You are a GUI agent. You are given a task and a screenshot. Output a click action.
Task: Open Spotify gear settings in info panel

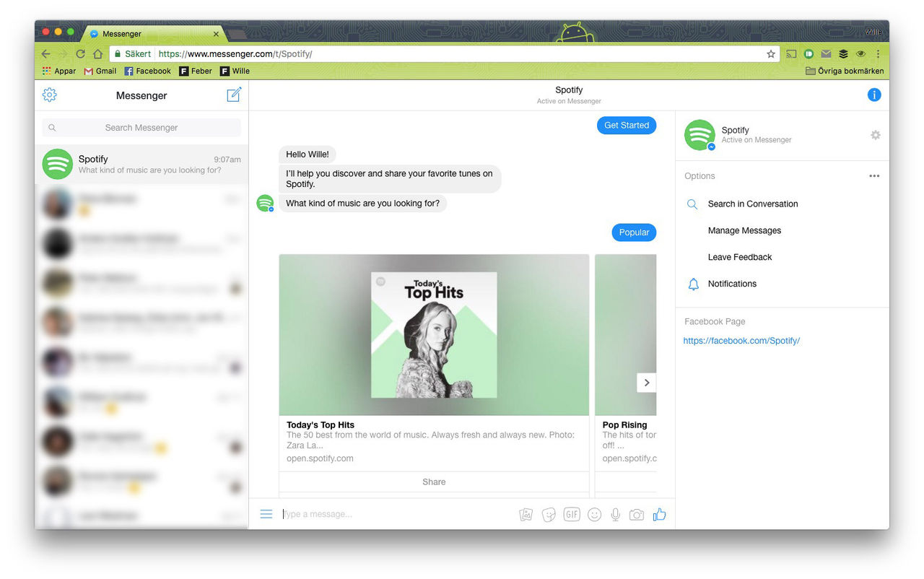(876, 135)
